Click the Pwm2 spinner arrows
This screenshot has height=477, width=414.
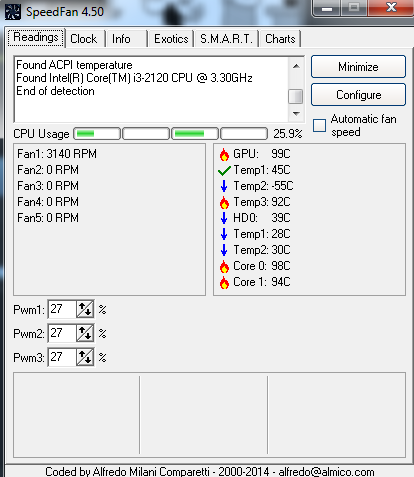85,334
